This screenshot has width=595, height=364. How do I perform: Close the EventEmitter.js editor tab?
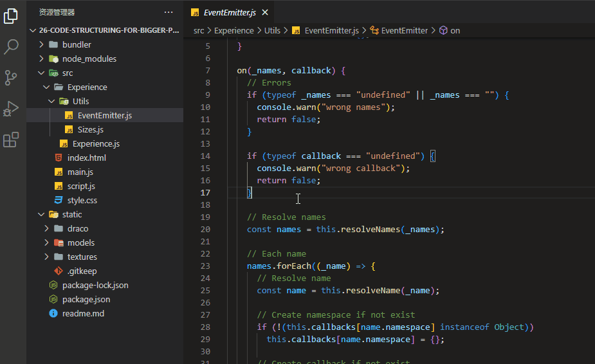pyautogui.click(x=265, y=12)
